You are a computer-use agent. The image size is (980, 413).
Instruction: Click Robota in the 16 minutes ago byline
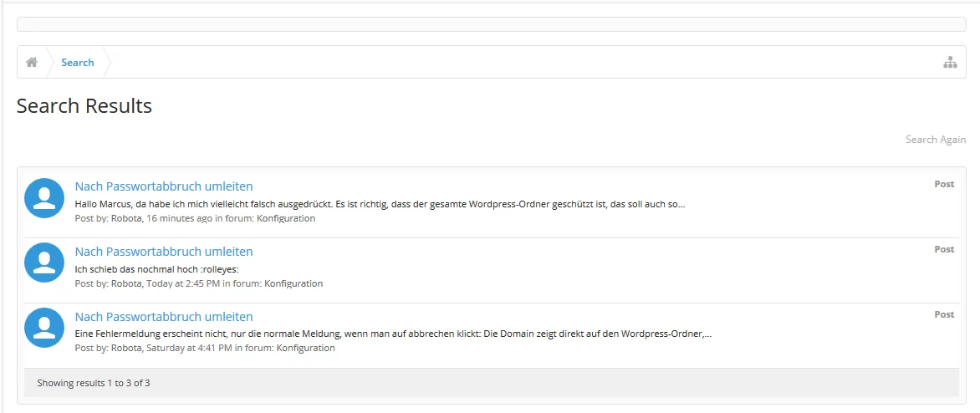click(x=125, y=218)
